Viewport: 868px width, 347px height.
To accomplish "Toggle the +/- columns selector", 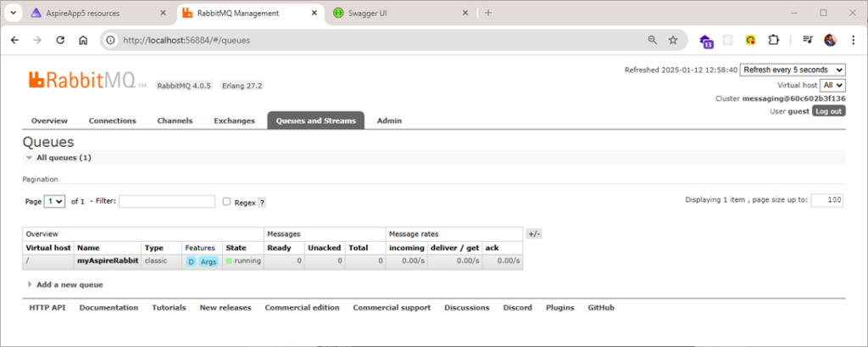I will (533, 233).
